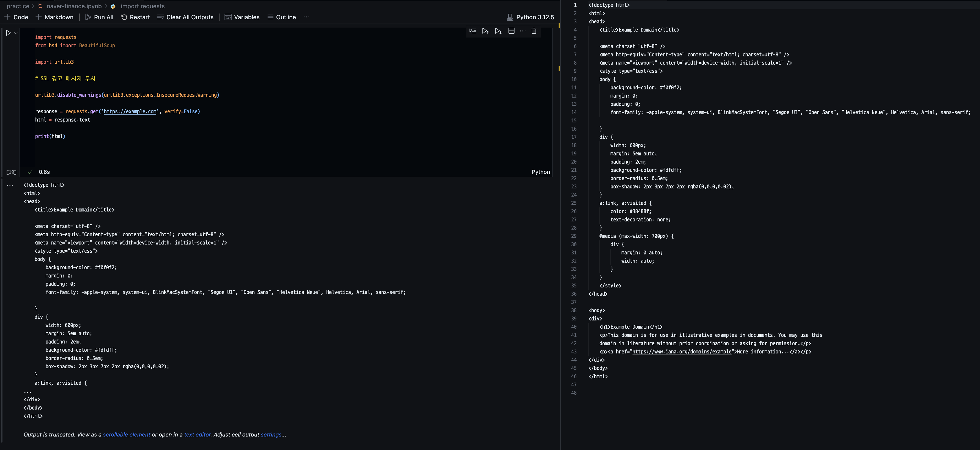Open the https://example.com URL in code

click(130, 111)
